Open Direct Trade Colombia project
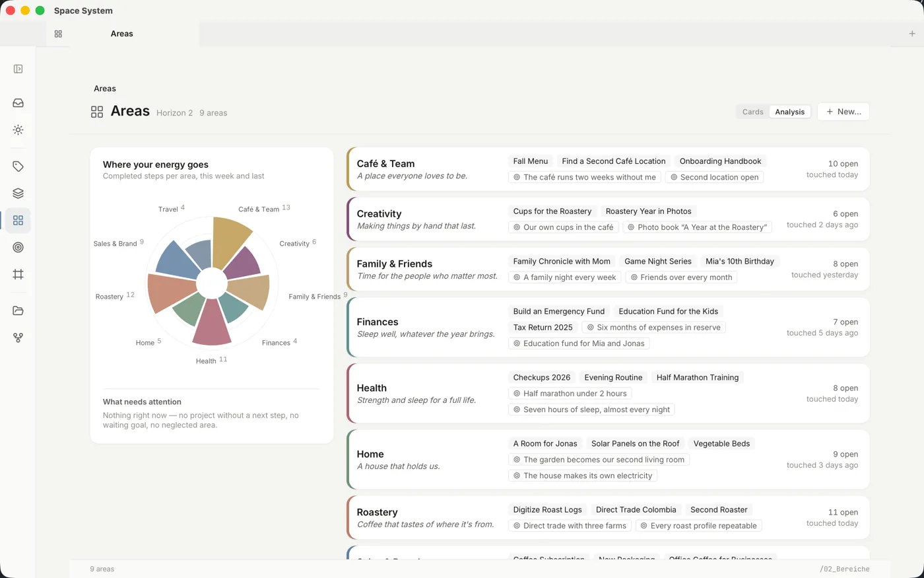This screenshot has width=924, height=578. (x=636, y=510)
